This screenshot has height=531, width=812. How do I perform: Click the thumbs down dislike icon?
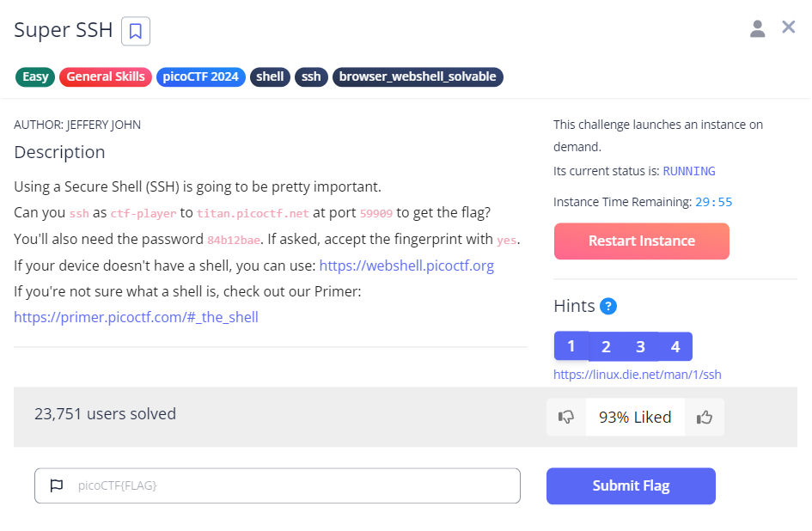[566, 417]
